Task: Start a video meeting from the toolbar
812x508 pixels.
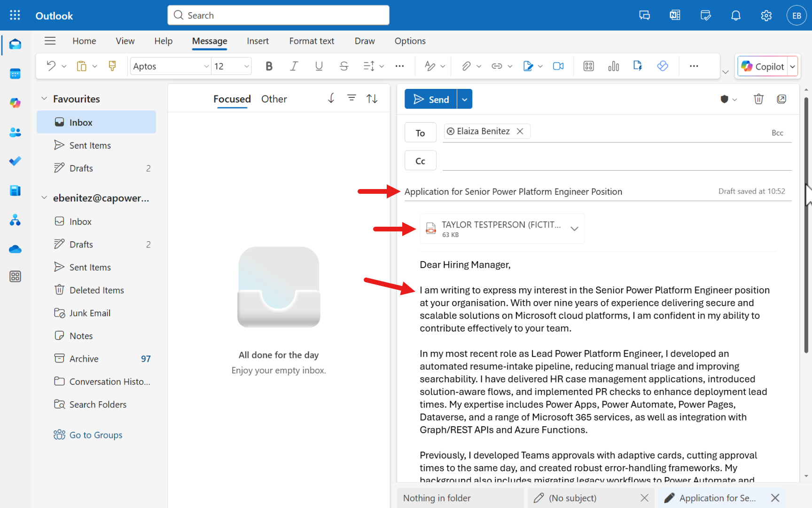Action: tap(558, 66)
